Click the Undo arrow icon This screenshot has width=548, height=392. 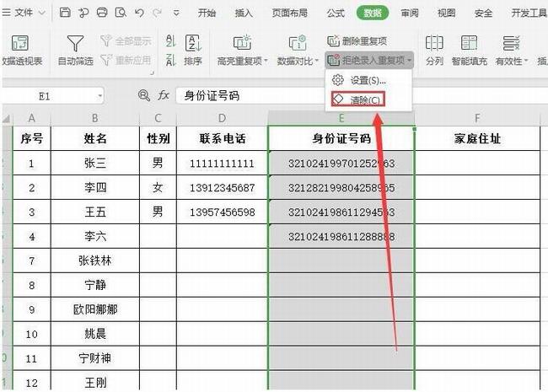pyautogui.click(x=139, y=13)
